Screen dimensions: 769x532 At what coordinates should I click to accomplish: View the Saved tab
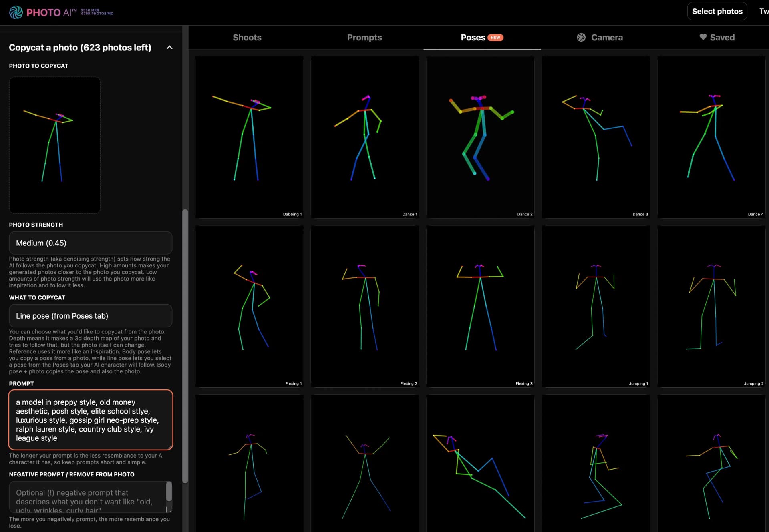[x=722, y=37]
